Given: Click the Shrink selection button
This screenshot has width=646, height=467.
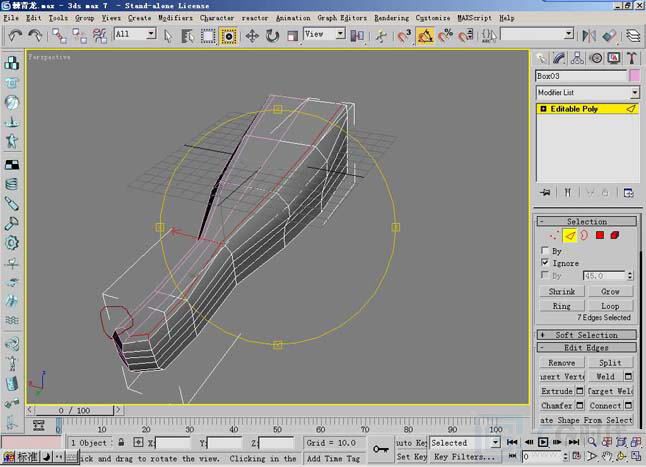Looking at the screenshot, I should 562,291.
